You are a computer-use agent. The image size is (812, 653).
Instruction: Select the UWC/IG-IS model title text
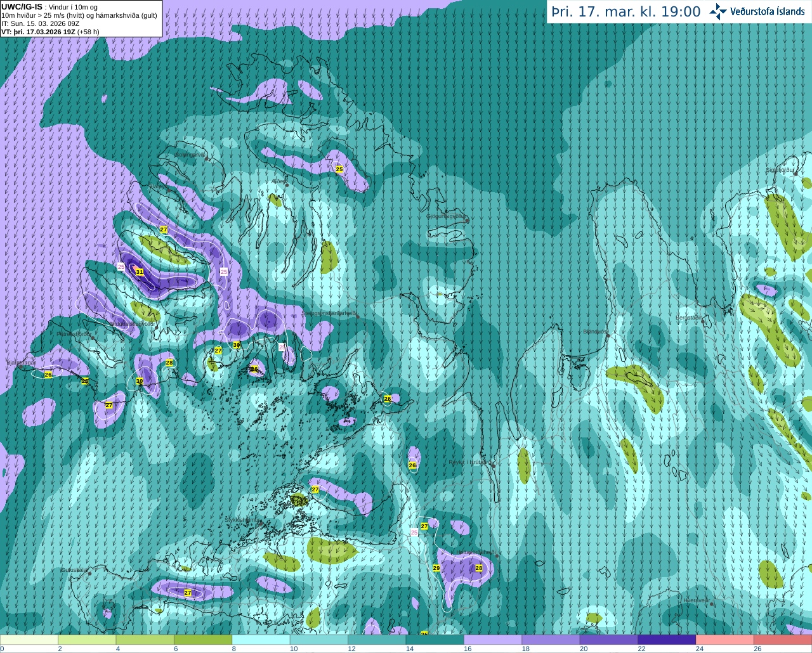point(22,6)
